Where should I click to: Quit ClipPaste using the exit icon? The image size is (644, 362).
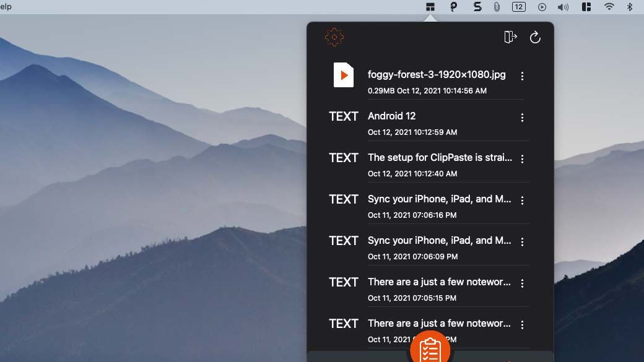(510, 37)
